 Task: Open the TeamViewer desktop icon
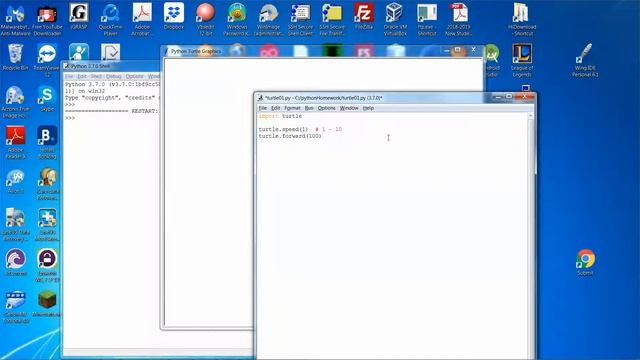(47, 60)
